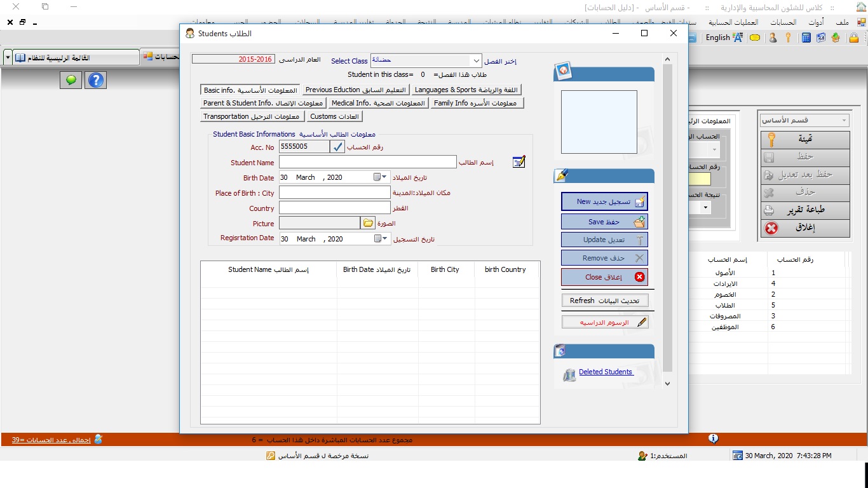Open the Select Class dropdown
The width and height of the screenshot is (868, 488).
click(x=477, y=61)
